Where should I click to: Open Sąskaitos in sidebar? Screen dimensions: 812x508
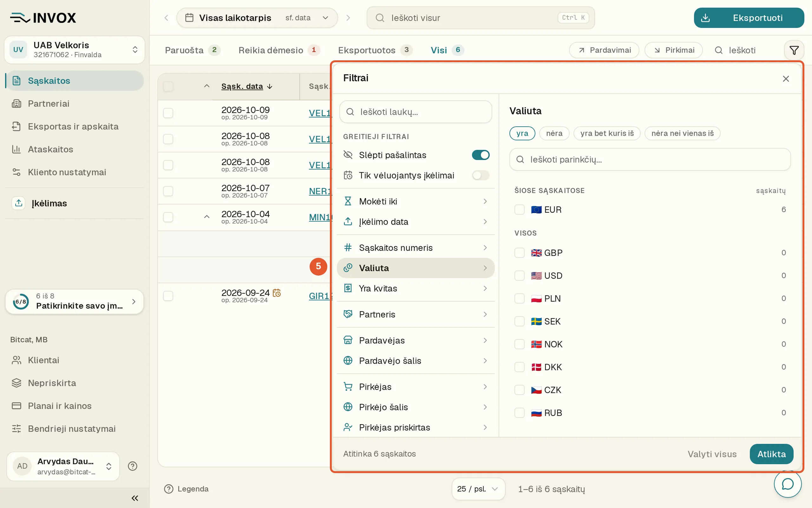(75, 81)
